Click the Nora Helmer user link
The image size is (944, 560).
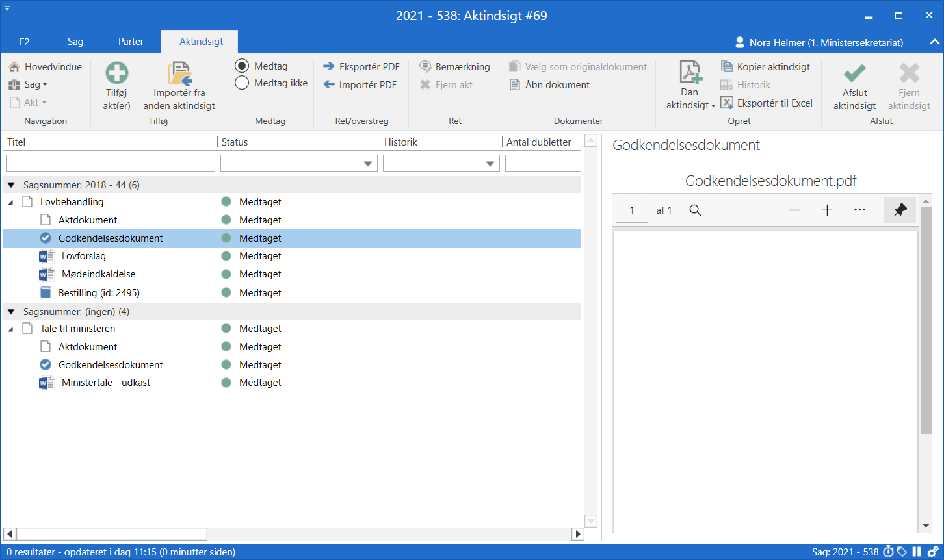tap(826, 43)
